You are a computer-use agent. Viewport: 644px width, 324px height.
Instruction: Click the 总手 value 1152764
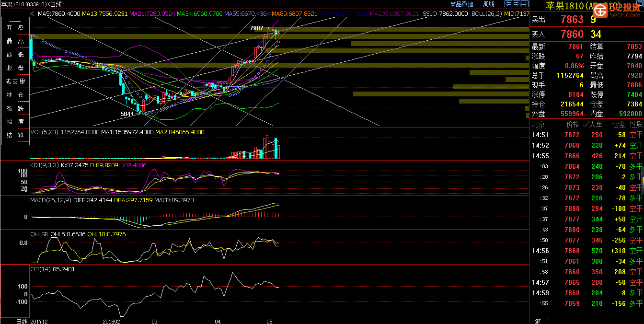tap(570, 75)
